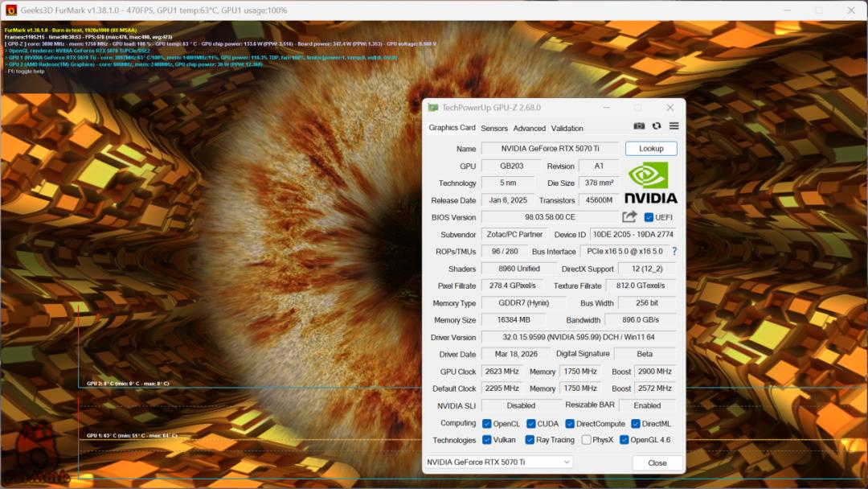Click the ROPs/TMUs value 96 / 280
The height and width of the screenshot is (489, 868).
[x=505, y=251]
